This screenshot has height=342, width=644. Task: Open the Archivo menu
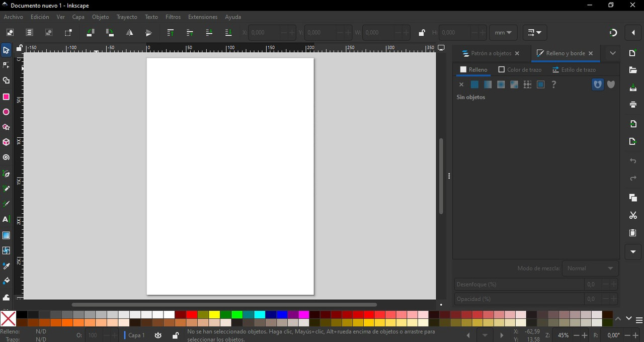[14, 17]
